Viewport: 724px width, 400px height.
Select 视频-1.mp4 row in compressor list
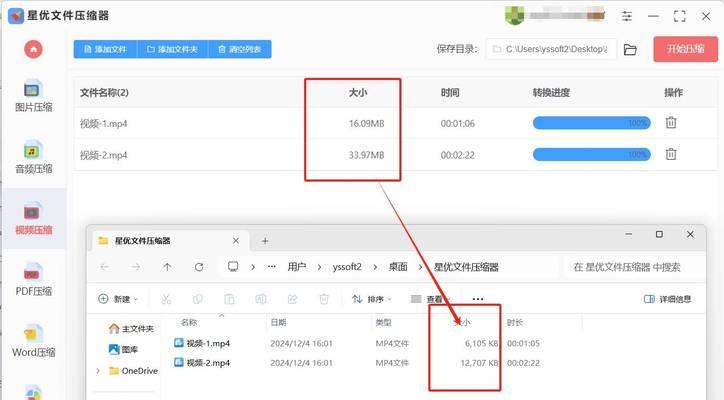396,123
